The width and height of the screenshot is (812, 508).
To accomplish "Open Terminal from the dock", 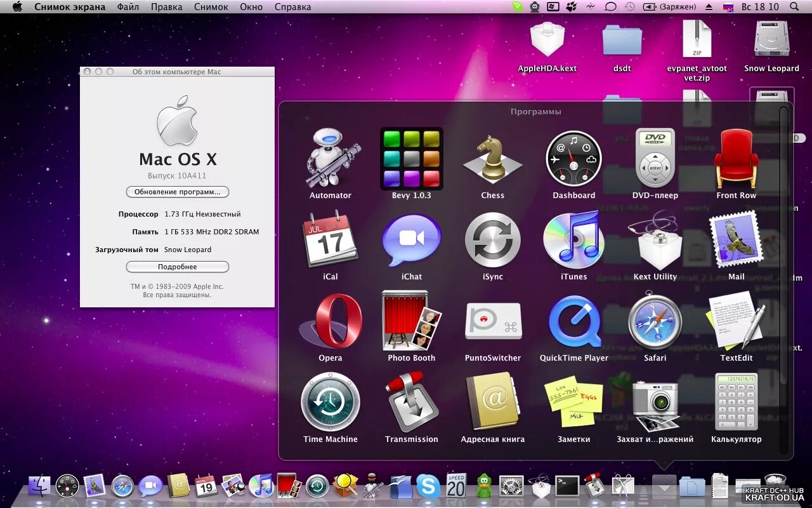I will click(567, 486).
